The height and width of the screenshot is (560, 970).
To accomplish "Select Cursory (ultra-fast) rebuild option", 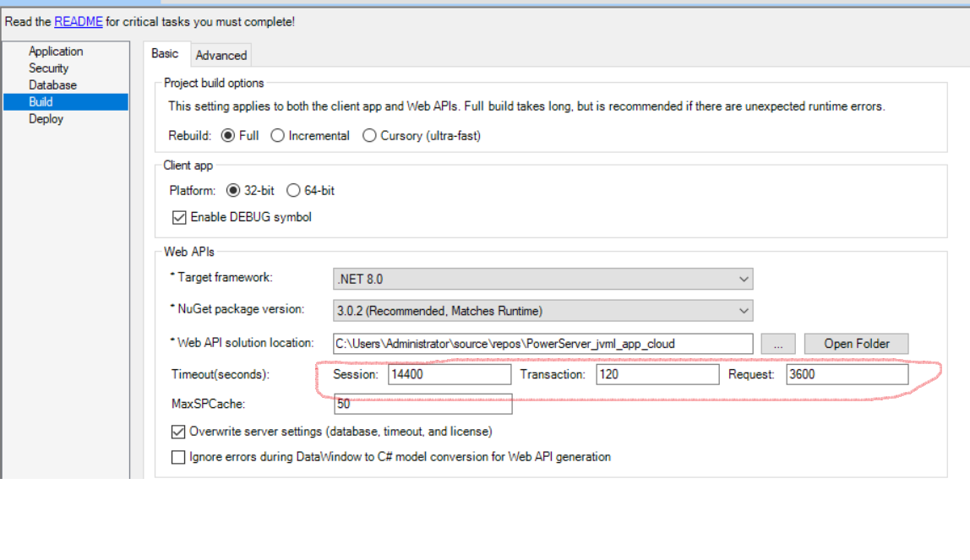I will click(x=369, y=136).
